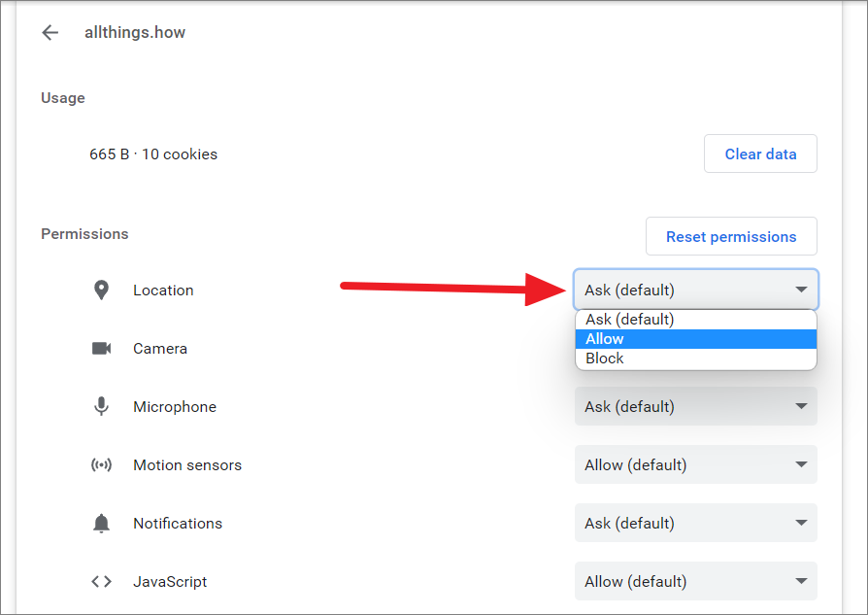The image size is (868, 615).
Task: Click the Permissions section heading
Action: pos(84,234)
